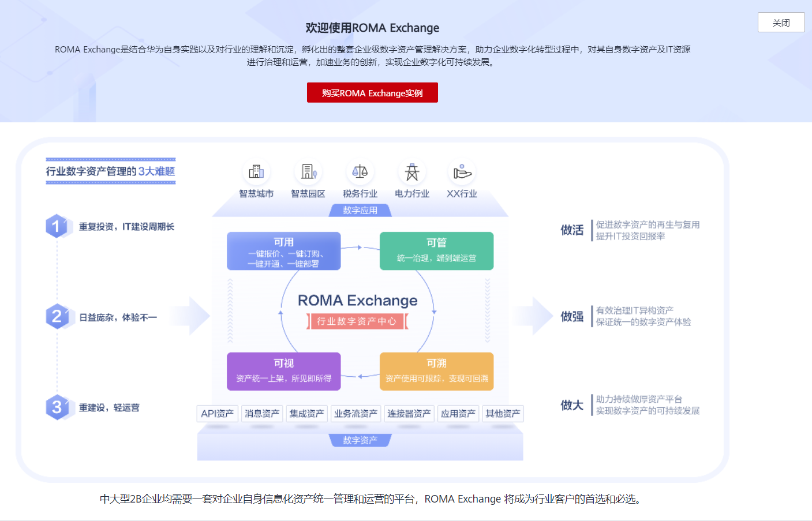The height and width of the screenshot is (521, 812).
Task: Click the 电力行业 tower icon
Action: [x=412, y=171]
